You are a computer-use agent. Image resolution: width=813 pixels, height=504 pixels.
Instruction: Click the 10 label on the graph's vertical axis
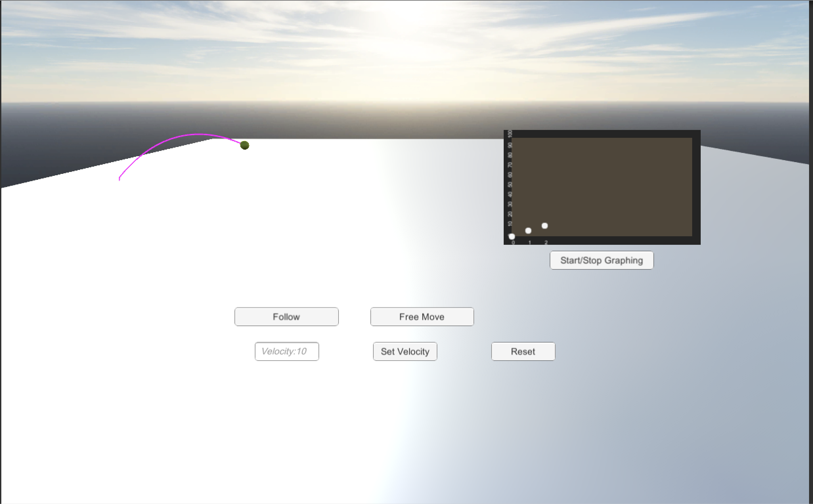[x=510, y=224]
